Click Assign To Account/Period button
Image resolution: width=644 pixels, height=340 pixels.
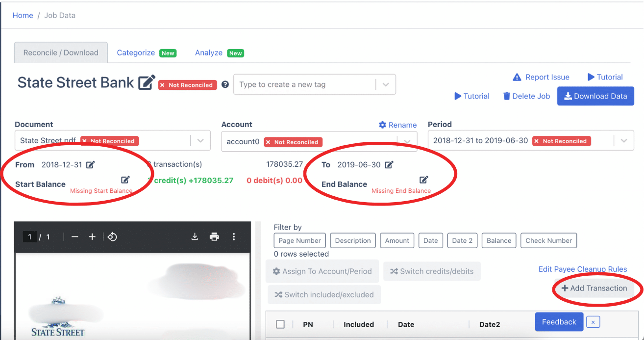tap(322, 271)
